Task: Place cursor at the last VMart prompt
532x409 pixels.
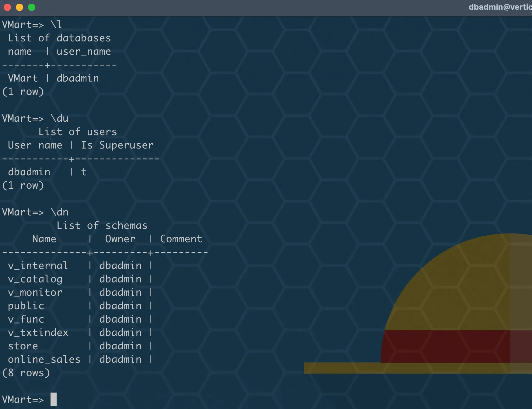Action: (x=54, y=399)
